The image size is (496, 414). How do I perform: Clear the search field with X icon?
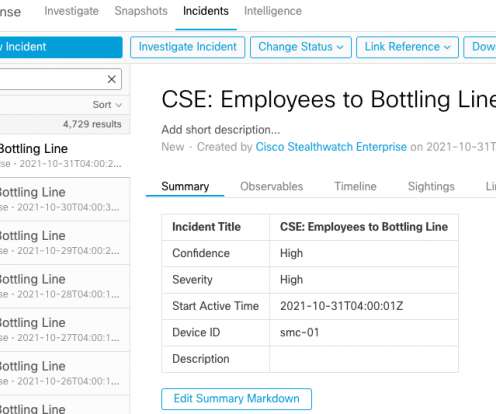click(111, 79)
